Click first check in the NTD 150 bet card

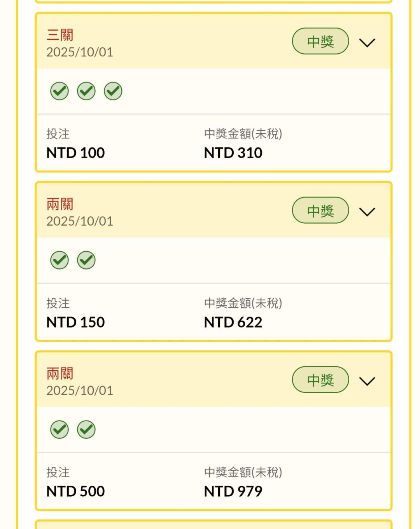[59, 260]
